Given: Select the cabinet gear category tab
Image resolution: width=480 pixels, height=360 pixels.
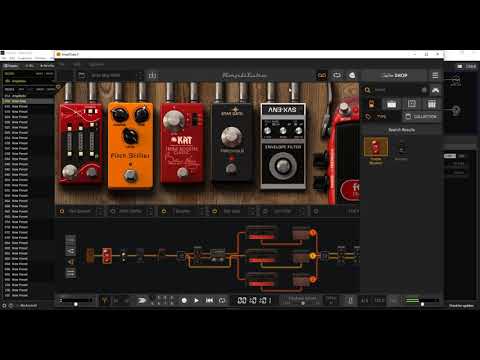Looking at the screenshot, I should tap(412, 104).
